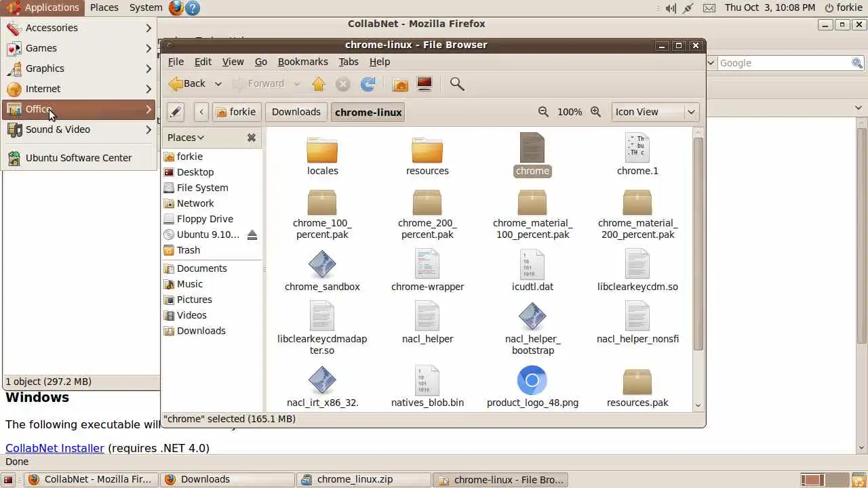Open the Icon View dropdown

(655, 112)
